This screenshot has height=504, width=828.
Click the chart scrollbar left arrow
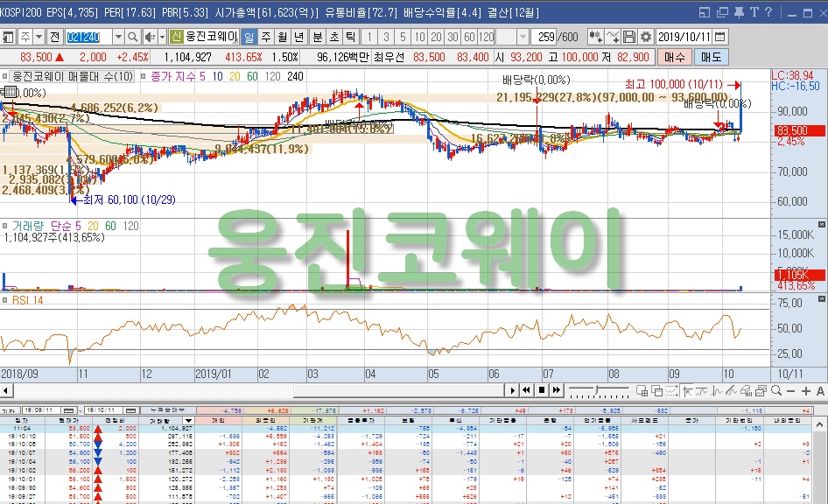tap(5, 390)
